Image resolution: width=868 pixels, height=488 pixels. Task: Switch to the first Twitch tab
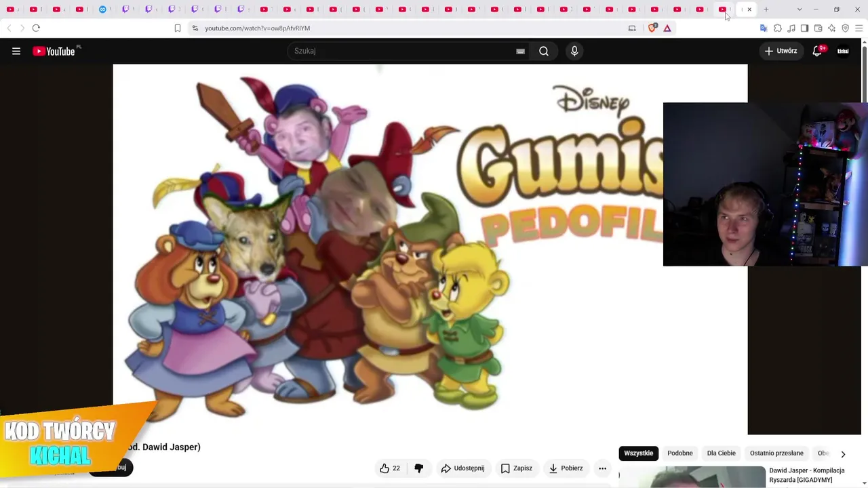click(x=125, y=9)
